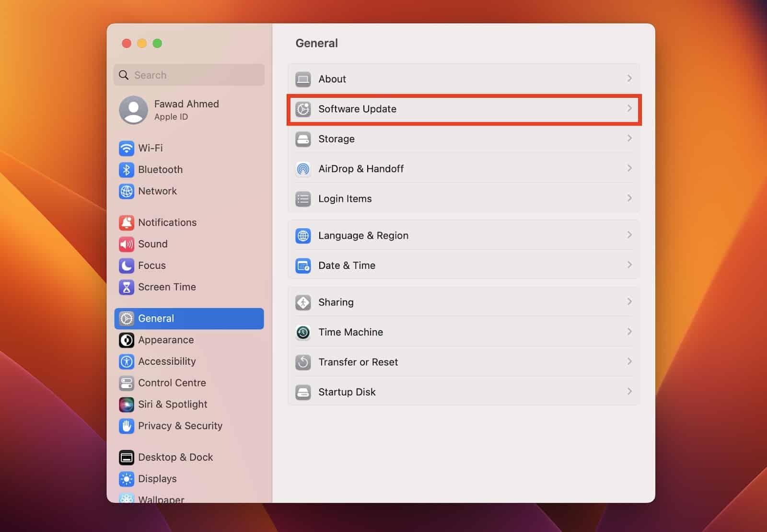
Task: Click the Sound speaker icon
Action: click(127, 244)
